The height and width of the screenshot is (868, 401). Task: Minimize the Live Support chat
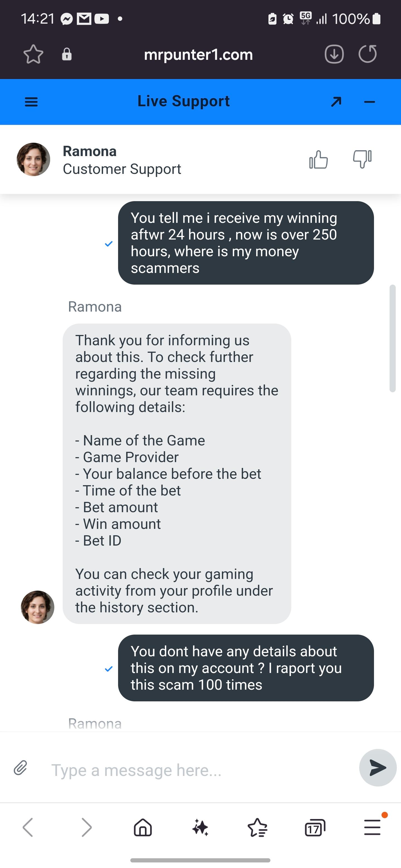(x=370, y=102)
